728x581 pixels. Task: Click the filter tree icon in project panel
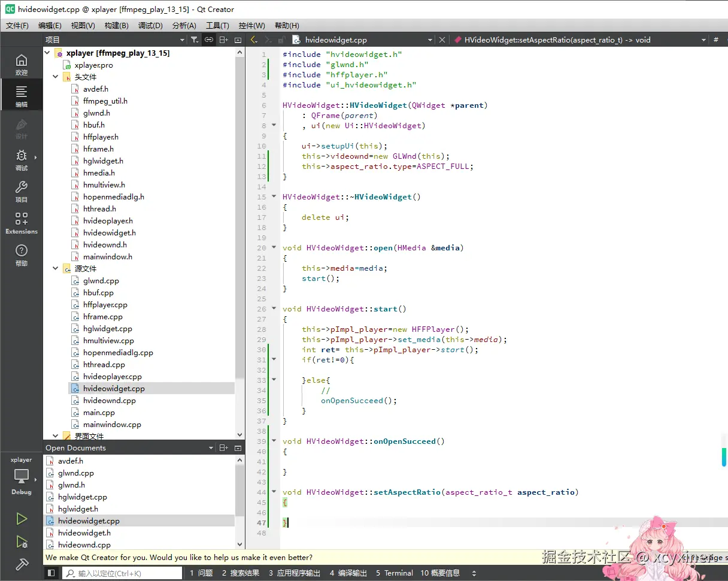tap(194, 40)
